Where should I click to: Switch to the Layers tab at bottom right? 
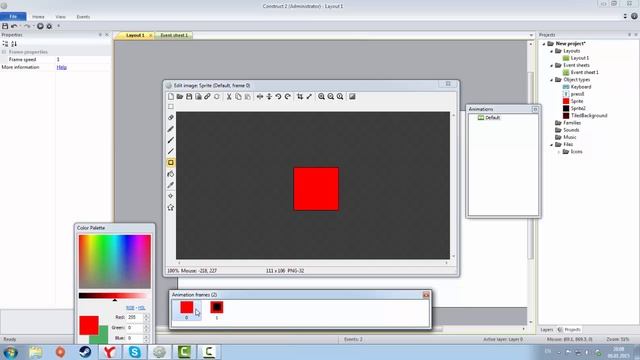[x=547, y=329]
